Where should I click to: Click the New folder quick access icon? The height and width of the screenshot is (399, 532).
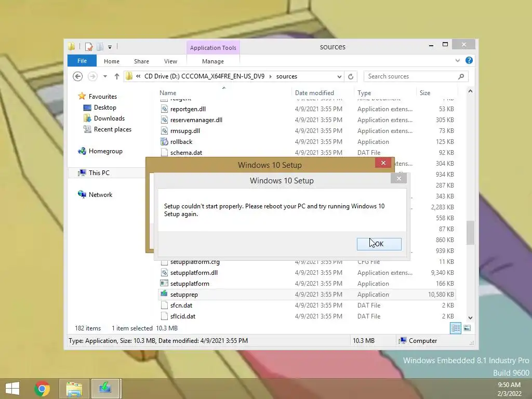click(100, 47)
